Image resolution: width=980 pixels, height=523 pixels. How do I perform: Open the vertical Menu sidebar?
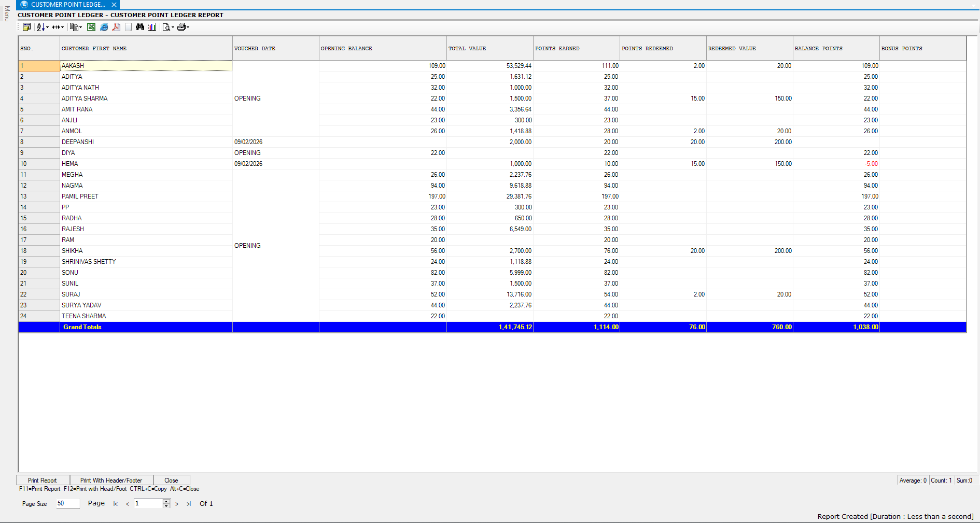pos(7,13)
